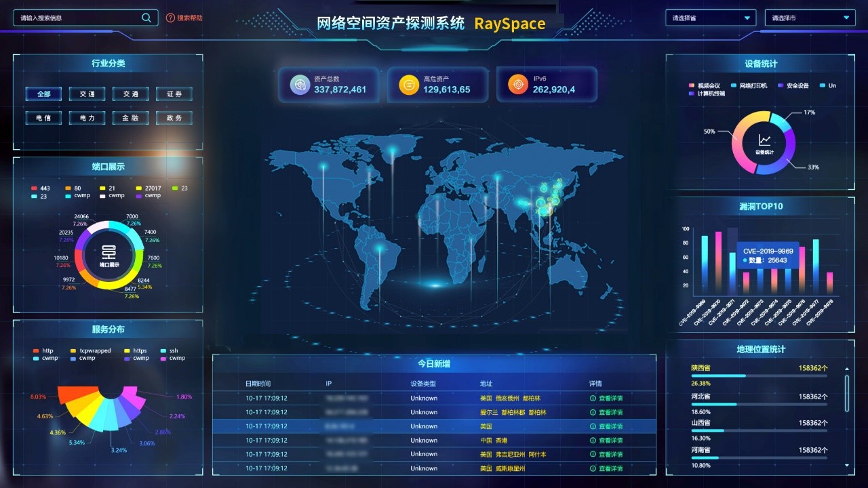Open the 请选择省 province dropdown

tap(710, 18)
